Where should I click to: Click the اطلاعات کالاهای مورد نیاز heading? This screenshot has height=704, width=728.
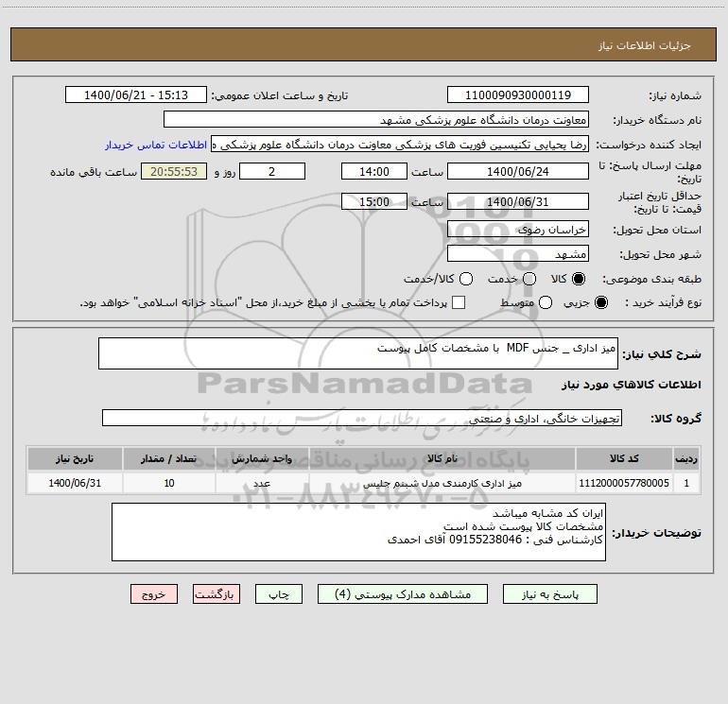coord(631,385)
